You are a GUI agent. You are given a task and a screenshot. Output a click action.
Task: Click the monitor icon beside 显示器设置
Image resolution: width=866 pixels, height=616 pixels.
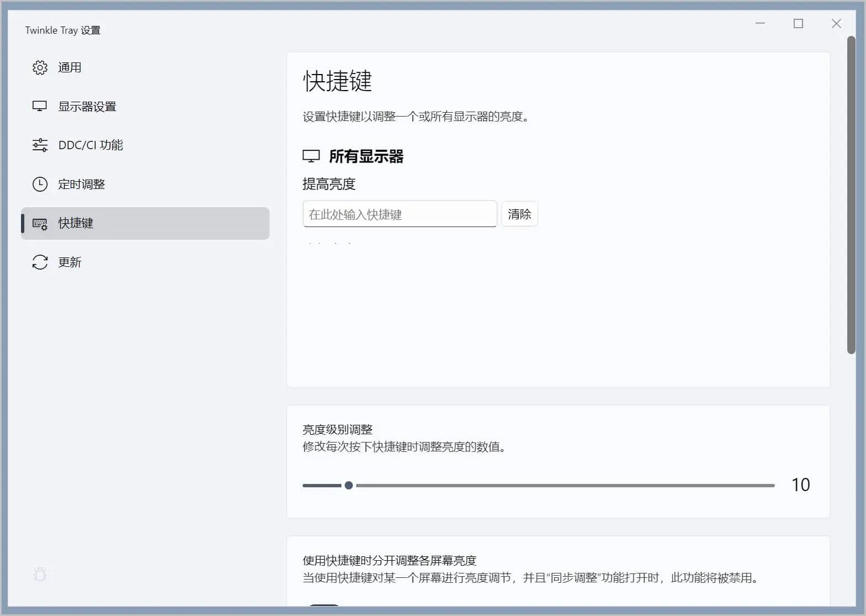pyautogui.click(x=40, y=106)
